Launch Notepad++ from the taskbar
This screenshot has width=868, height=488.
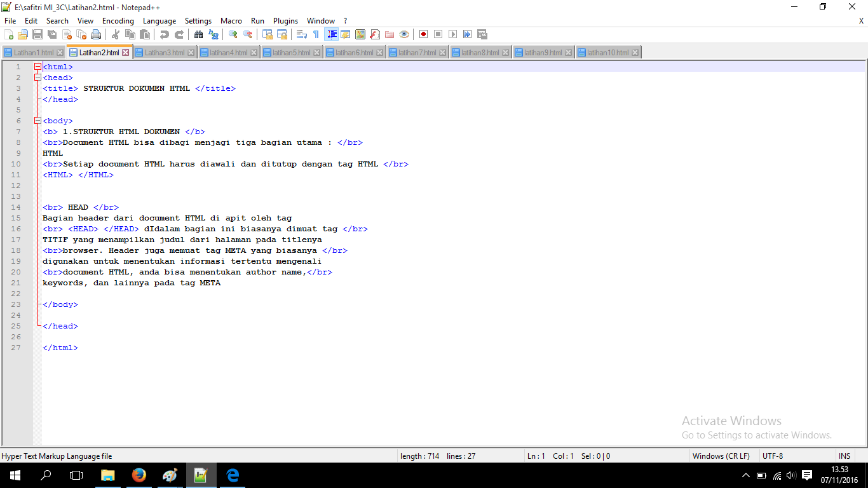tap(201, 475)
